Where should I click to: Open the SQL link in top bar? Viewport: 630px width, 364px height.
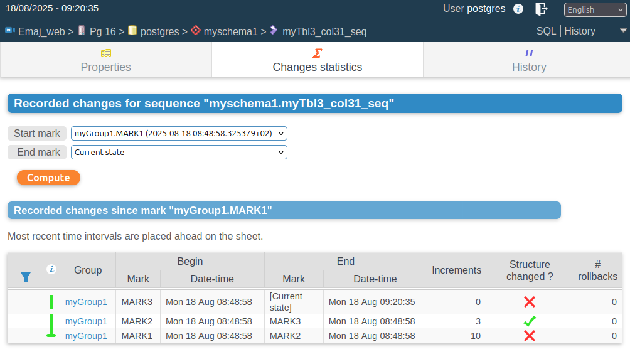pos(546,31)
